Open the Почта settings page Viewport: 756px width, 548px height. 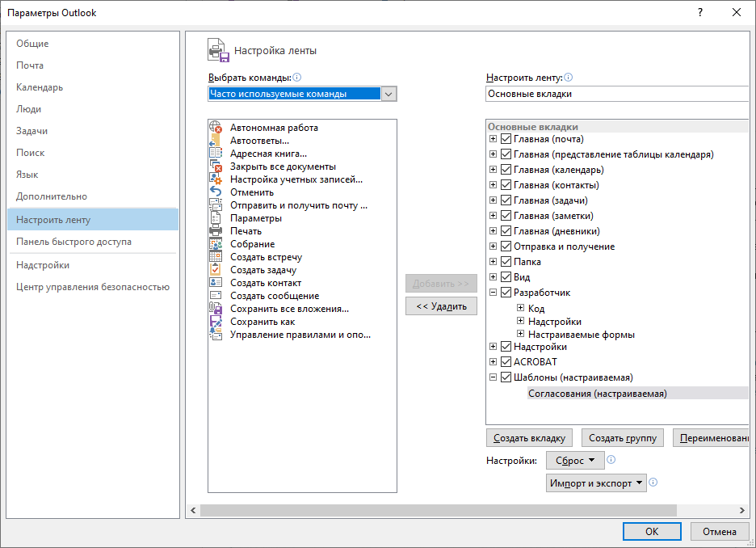(x=92, y=65)
